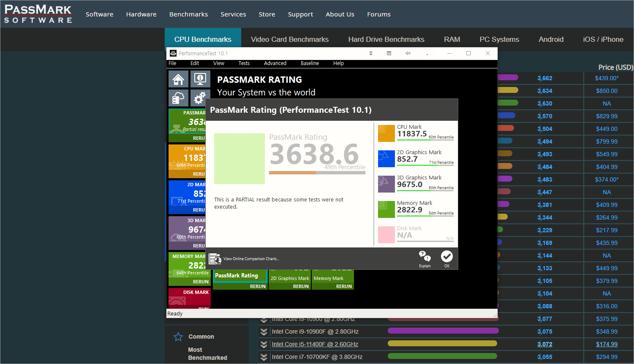Click the Disk Mark pink icon

386,235
